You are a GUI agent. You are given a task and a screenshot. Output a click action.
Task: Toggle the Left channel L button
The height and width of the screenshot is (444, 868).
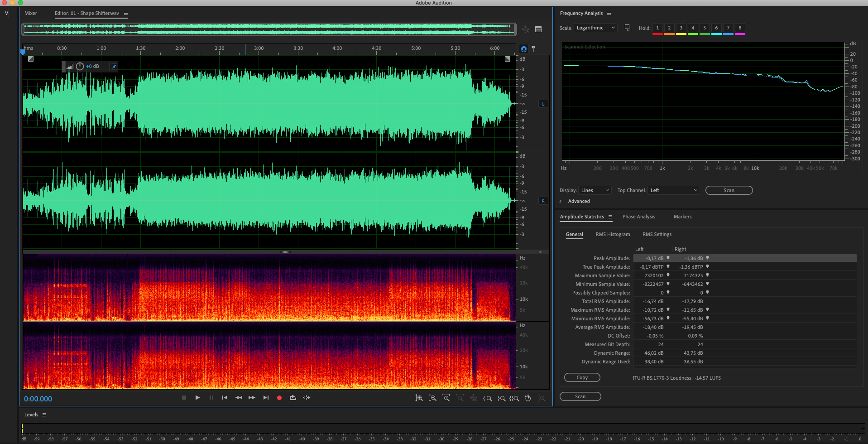(x=543, y=104)
